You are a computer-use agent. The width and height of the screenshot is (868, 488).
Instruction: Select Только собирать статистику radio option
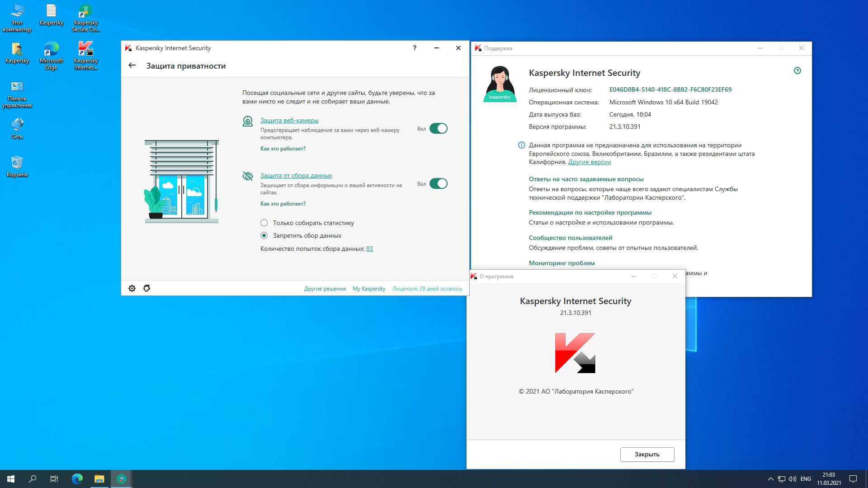264,223
